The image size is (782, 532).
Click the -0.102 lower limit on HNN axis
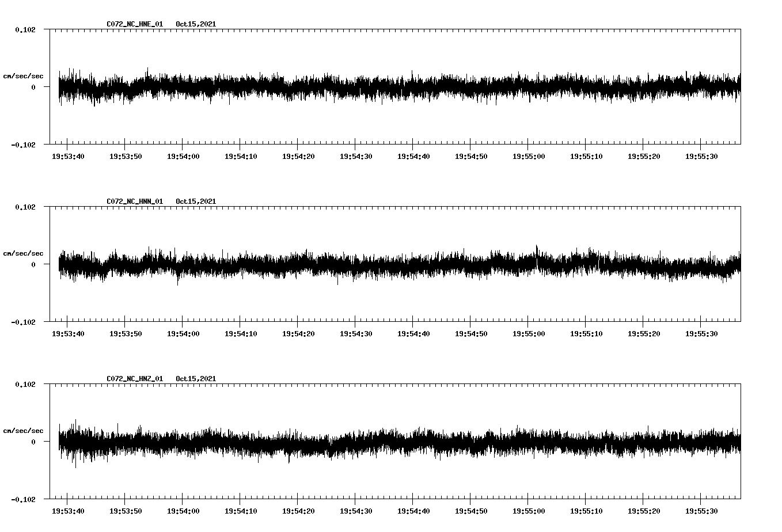(23, 322)
